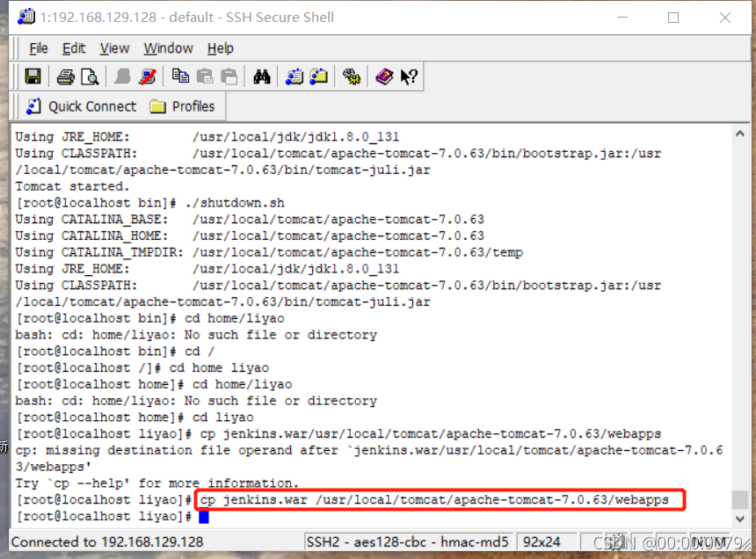Open the File menu
The width and height of the screenshot is (756, 559).
click(x=39, y=48)
